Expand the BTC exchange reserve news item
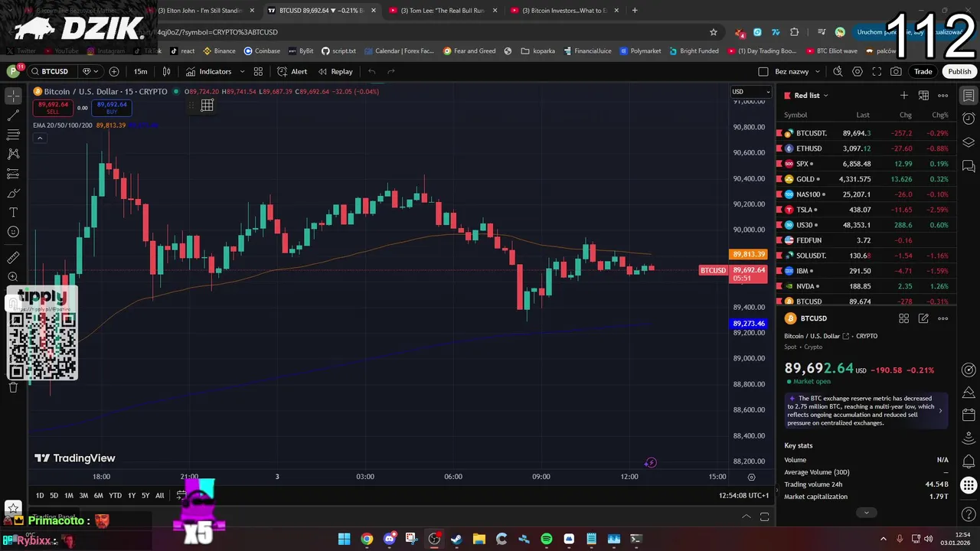980x551 pixels. (867, 410)
